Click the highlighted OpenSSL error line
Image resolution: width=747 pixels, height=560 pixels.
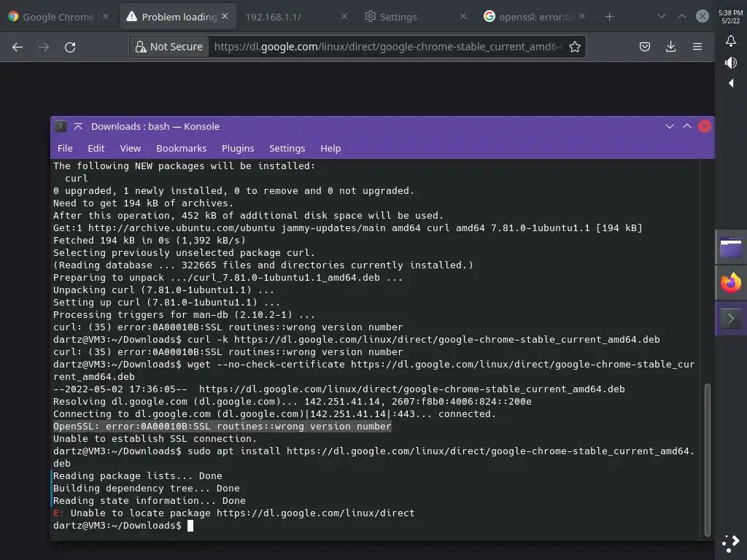(x=222, y=426)
